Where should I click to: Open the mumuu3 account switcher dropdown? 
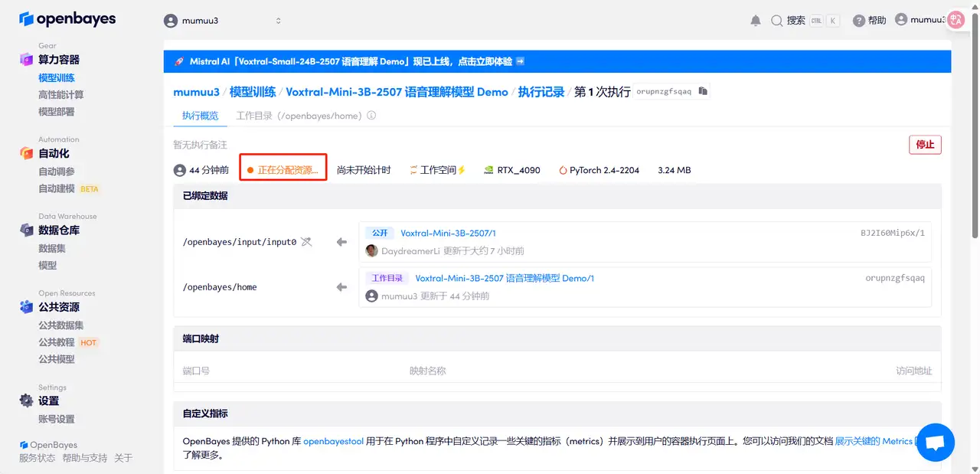[x=224, y=21]
